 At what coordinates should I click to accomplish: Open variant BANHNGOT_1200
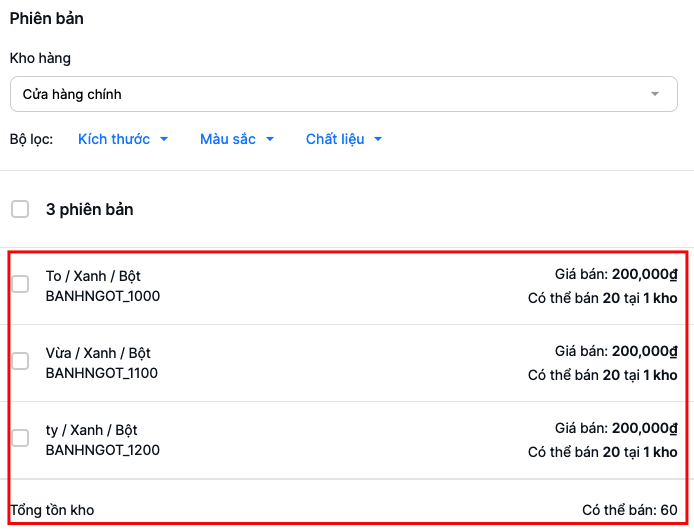(x=103, y=450)
